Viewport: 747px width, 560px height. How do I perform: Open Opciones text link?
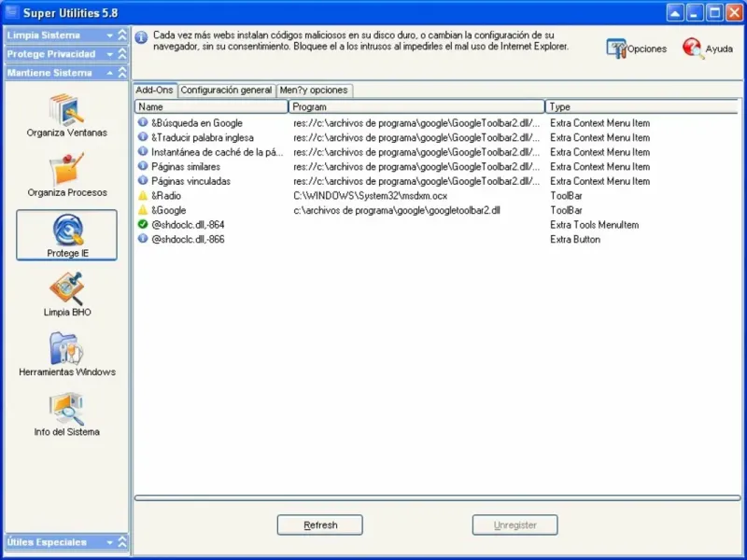[647, 49]
